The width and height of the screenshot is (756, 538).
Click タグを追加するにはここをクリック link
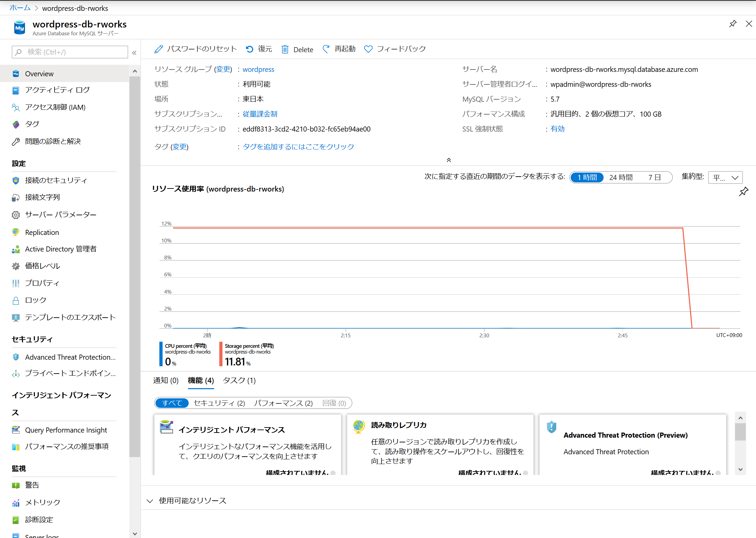click(298, 147)
